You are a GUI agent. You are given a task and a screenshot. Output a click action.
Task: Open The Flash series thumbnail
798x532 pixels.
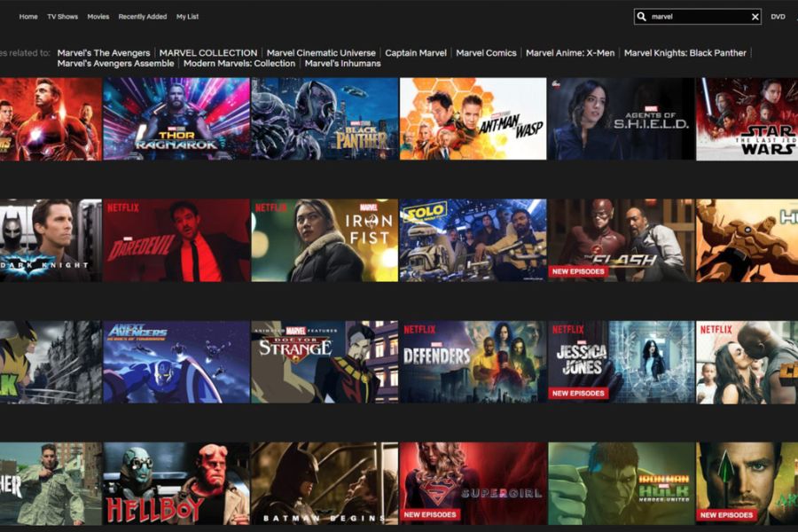click(622, 240)
